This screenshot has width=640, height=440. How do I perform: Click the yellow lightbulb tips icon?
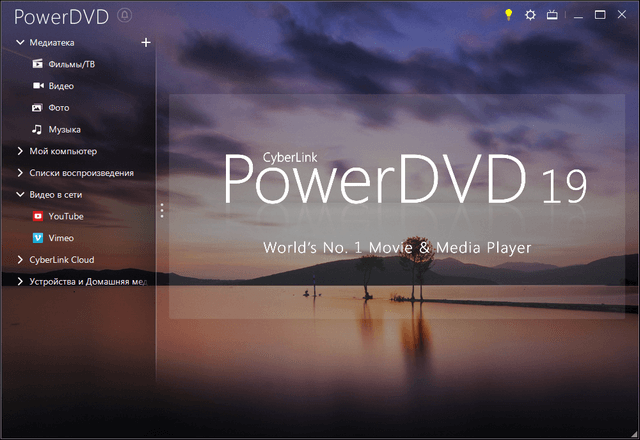[x=508, y=15]
